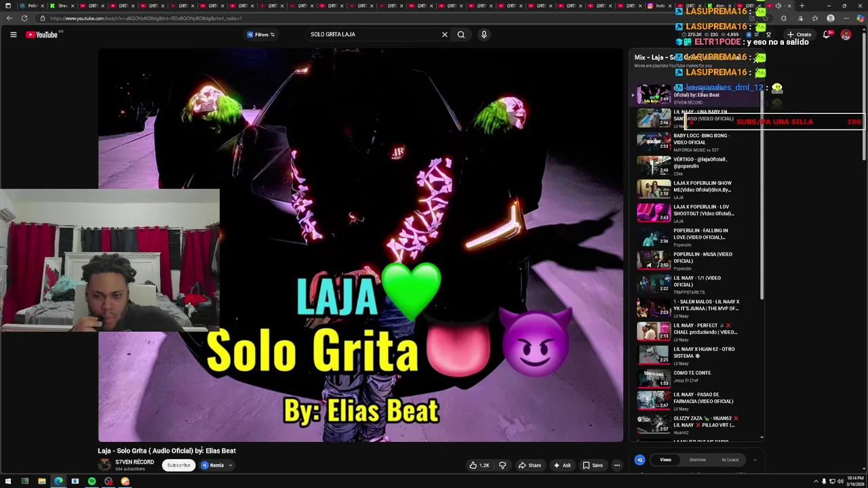The height and width of the screenshot is (488, 868).
Task: Select the AI Coach tab
Action: click(730, 460)
